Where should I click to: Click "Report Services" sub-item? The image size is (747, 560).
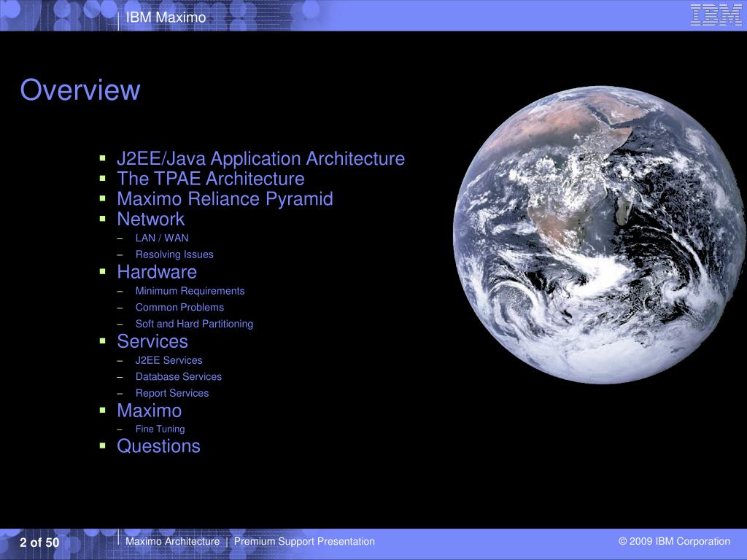(x=172, y=393)
